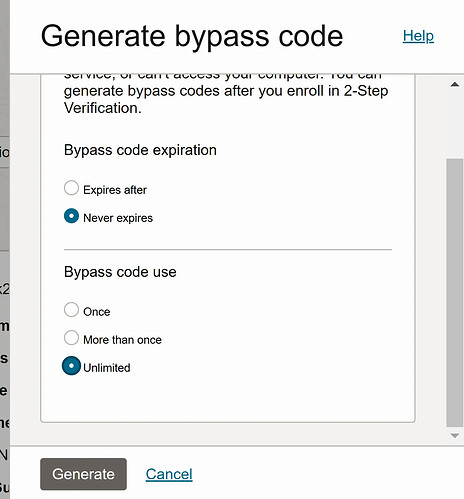Click the Generate bypass code dialog title
The image size is (464, 499).
pyautogui.click(x=192, y=37)
